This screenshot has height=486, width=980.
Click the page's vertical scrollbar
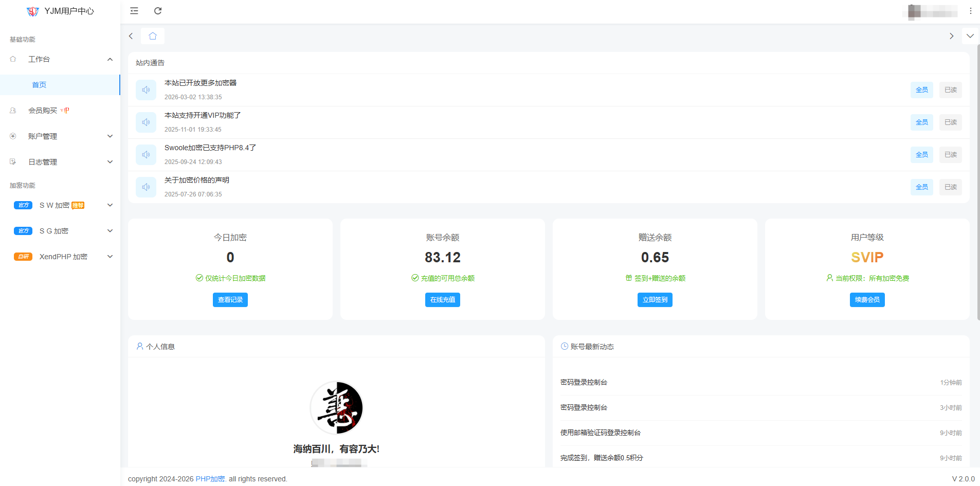978,180
